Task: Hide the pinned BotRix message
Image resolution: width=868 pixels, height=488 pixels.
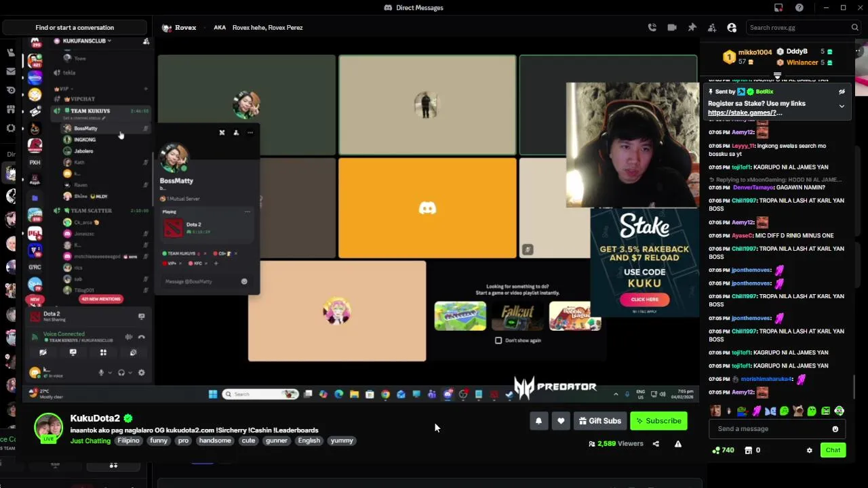Action: (x=842, y=91)
